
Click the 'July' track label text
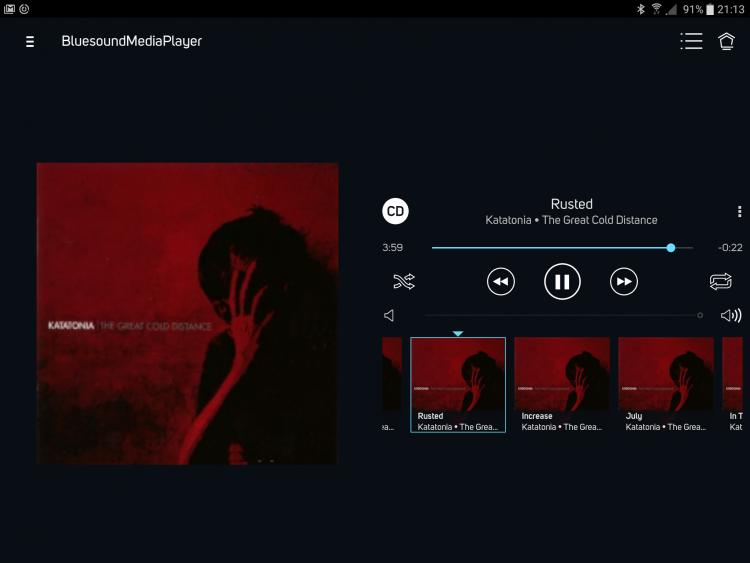[x=634, y=416]
